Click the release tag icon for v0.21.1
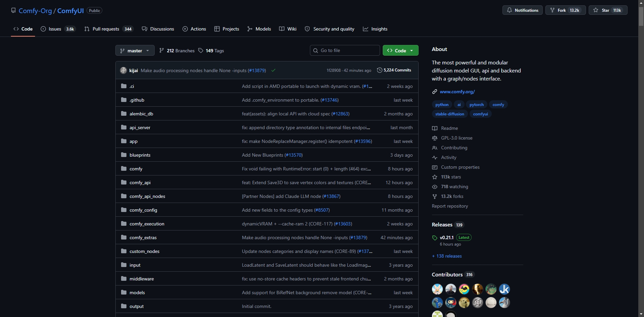Viewport: 644px width, 317px height. click(435, 238)
